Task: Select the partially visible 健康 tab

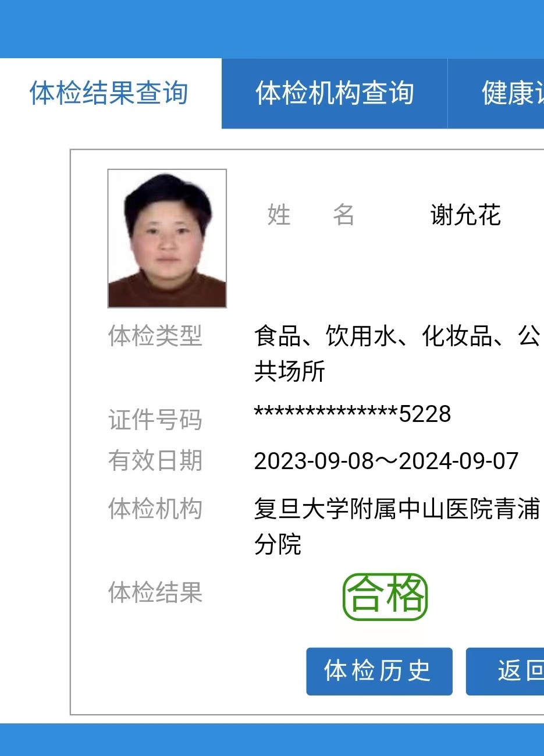Action: [x=496, y=94]
